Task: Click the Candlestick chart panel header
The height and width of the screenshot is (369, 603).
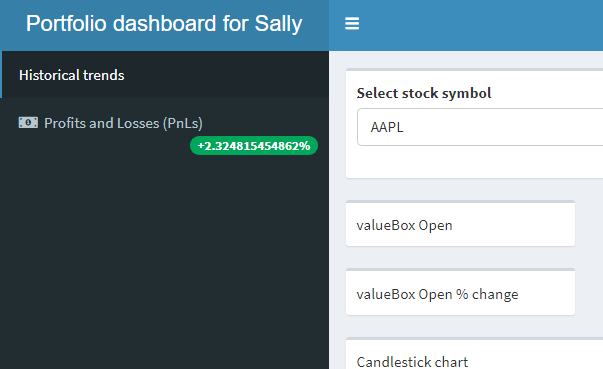Action: click(412, 362)
